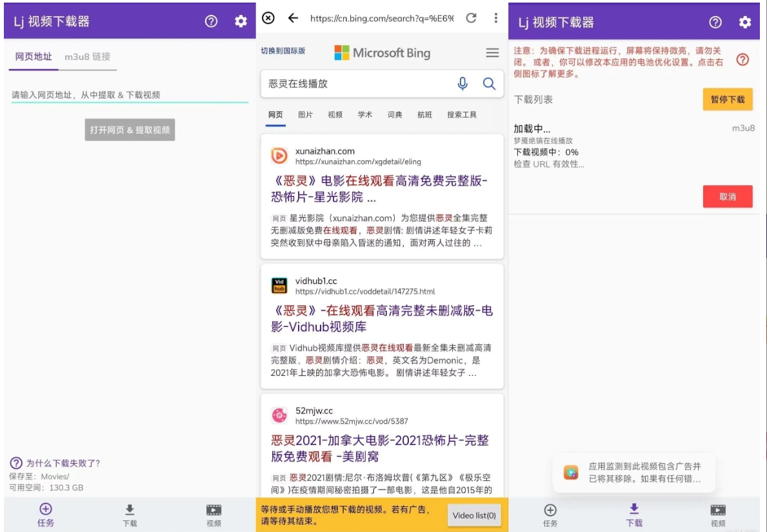
Task: Tap the voice search microphone in Bing
Action: (462, 84)
